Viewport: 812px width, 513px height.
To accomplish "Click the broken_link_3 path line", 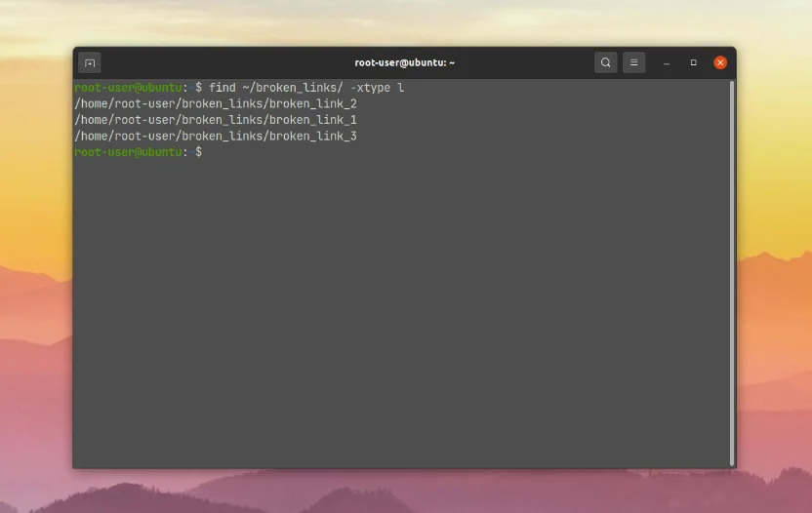I will click(x=216, y=136).
